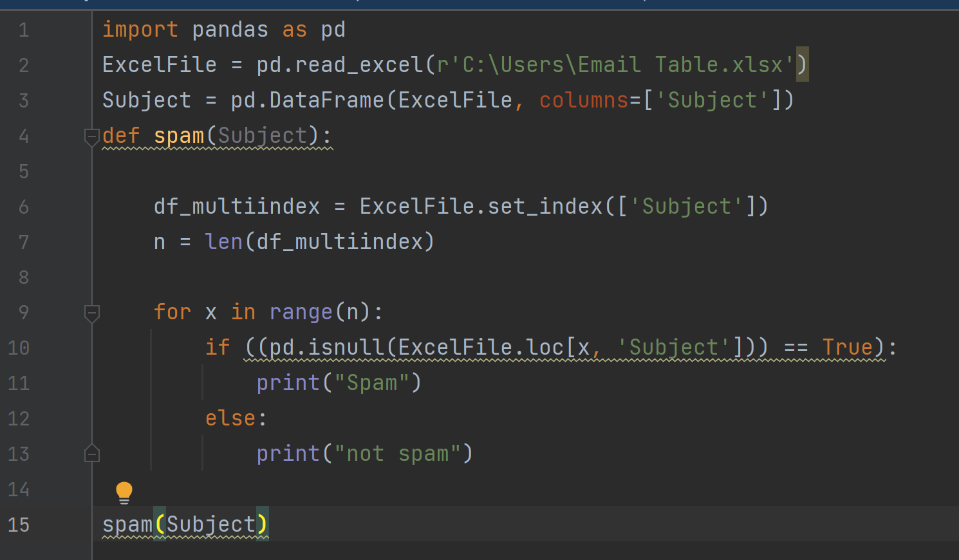Click the 'len' builtin on line 7
The image size is (959, 560).
click(224, 242)
